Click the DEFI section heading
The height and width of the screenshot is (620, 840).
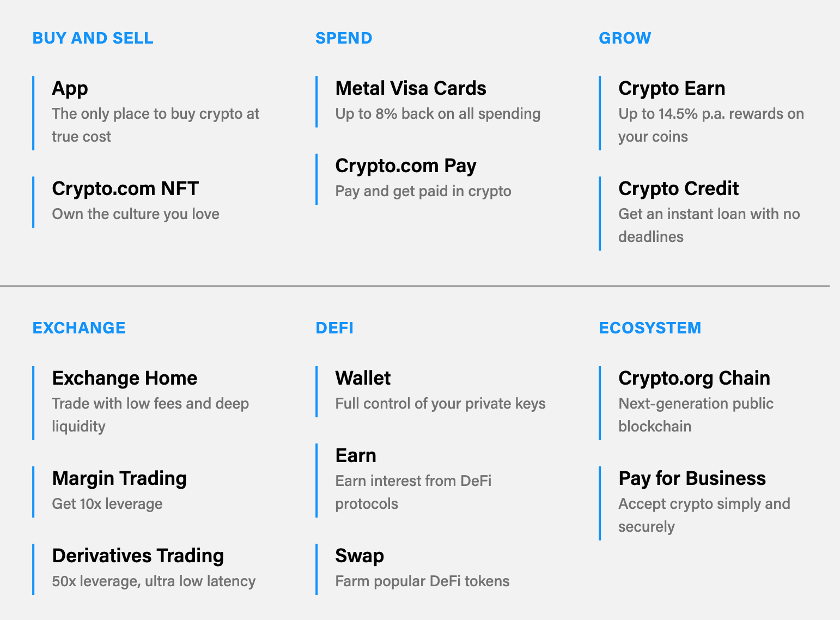(334, 328)
